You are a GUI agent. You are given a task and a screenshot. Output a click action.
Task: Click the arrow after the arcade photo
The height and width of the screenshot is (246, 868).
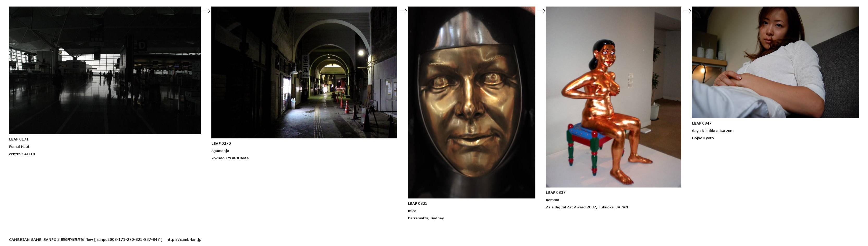click(x=402, y=11)
